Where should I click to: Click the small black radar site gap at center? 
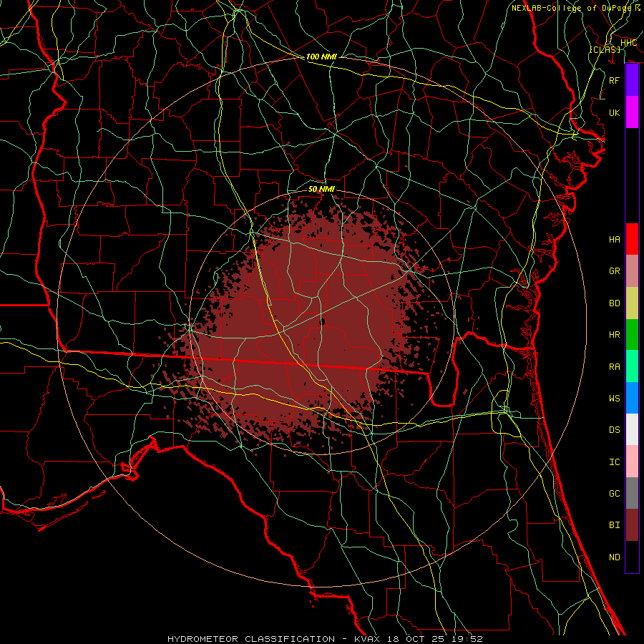coord(323,321)
